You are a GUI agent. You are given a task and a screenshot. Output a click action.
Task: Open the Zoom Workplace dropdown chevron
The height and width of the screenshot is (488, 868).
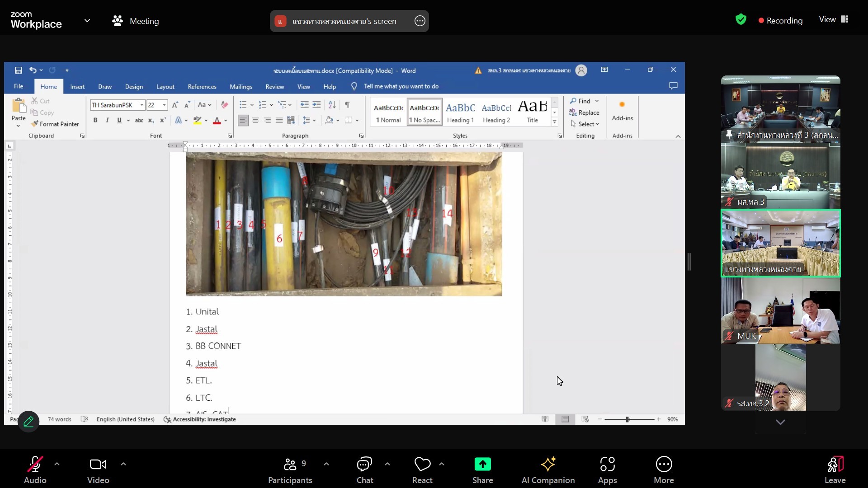click(87, 21)
